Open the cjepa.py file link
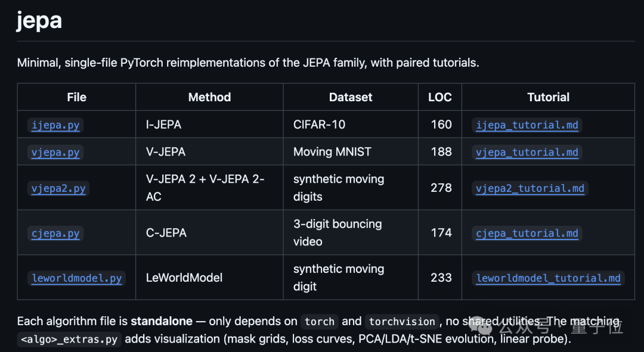The width and height of the screenshot is (644, 352). click(55, 233)
